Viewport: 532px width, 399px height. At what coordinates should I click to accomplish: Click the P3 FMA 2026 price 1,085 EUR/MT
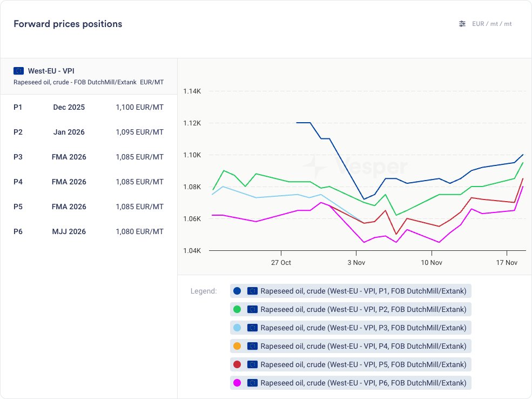[139, 157]
